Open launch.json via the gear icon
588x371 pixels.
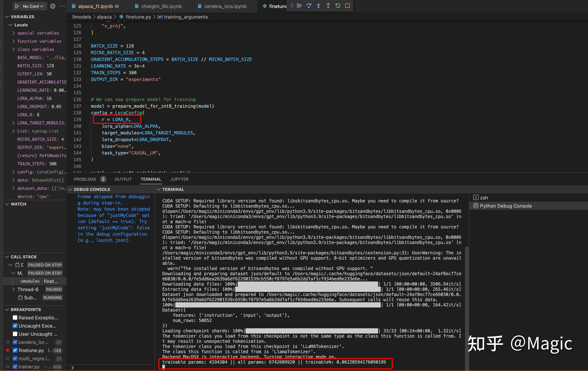click(53, 6)
